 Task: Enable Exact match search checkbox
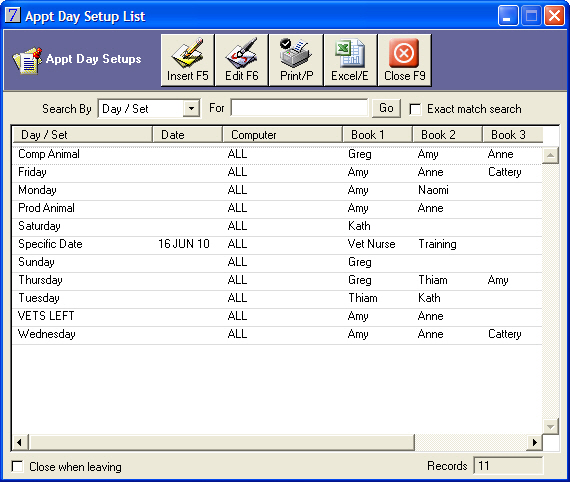(415, 109)
